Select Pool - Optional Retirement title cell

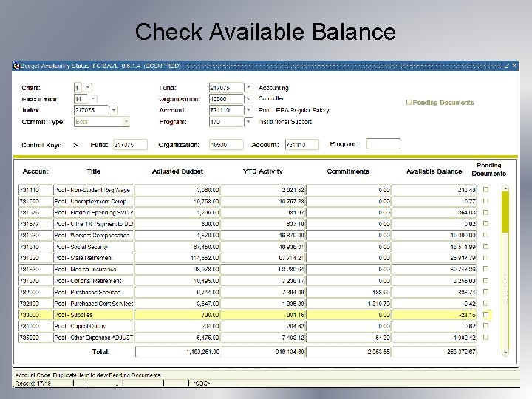tap(93, 281)
